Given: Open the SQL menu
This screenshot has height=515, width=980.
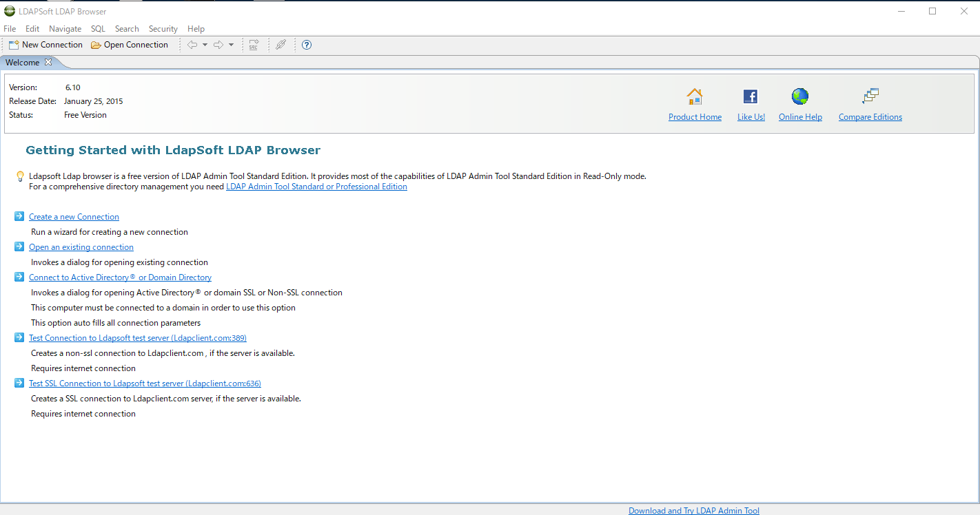Looking at the screenshot, I should (98, 29).
